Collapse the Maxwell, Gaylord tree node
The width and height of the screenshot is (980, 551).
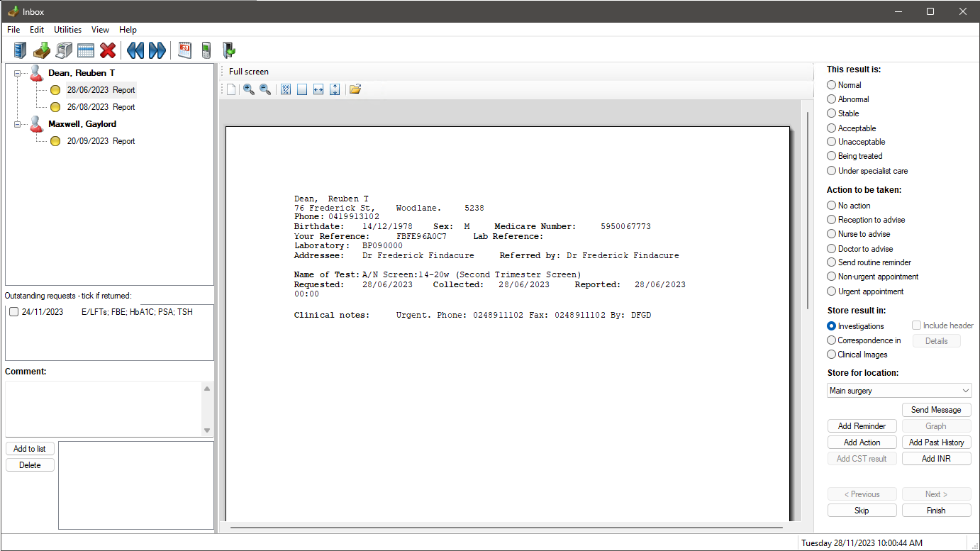tap(17, 124)
